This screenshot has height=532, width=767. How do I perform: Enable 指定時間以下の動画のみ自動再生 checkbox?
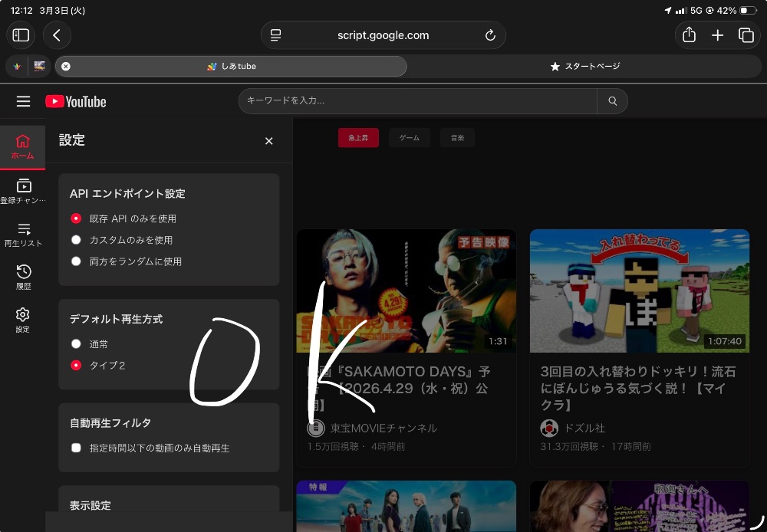point(76,448)
